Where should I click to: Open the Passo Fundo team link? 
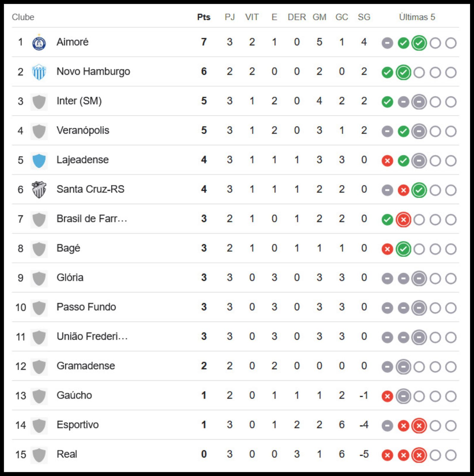coord(86,307)
